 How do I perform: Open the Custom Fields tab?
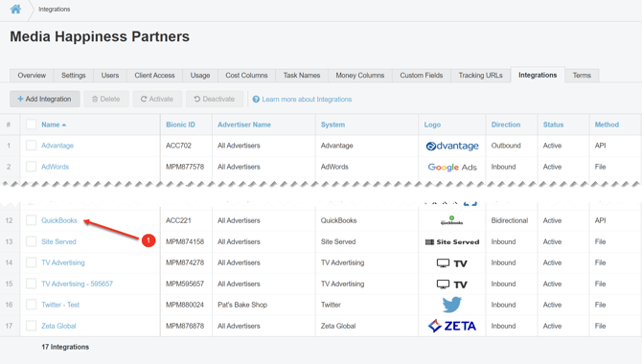(422, 76)
